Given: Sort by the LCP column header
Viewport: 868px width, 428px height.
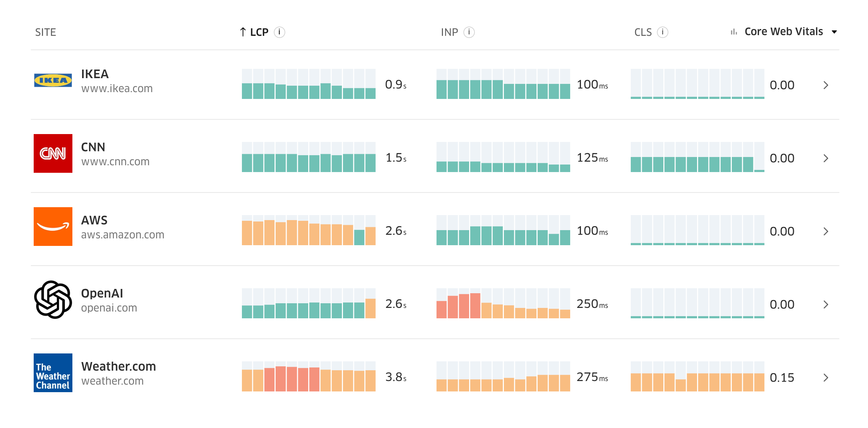Looking at the screenshot, I should coord(259,32).
